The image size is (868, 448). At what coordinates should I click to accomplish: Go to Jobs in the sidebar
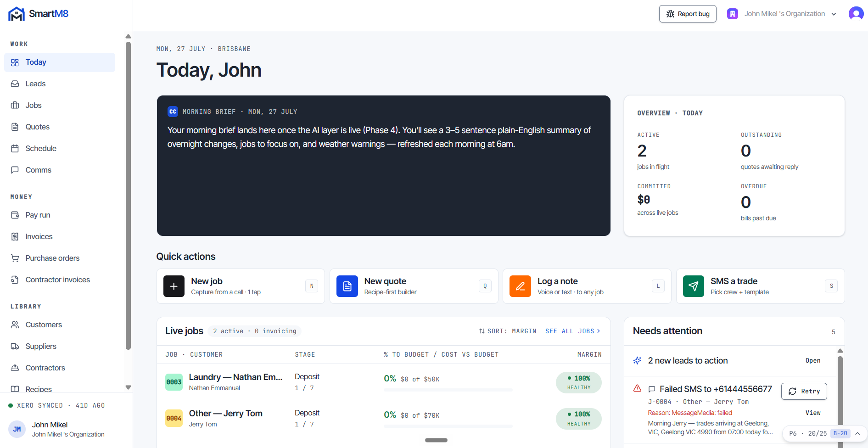[x=60, y=106]
